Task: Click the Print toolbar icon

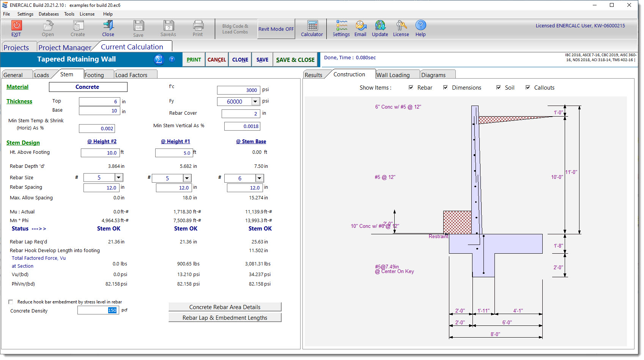Action: [198, 25]
